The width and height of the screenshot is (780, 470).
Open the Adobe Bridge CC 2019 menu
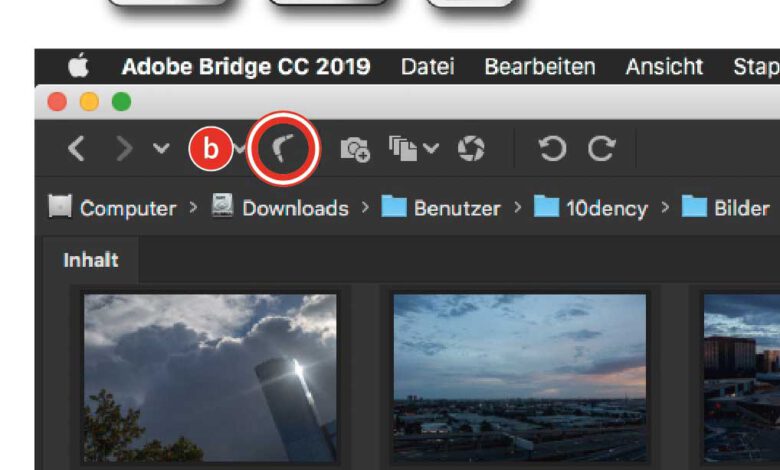(x=246, y=67)
